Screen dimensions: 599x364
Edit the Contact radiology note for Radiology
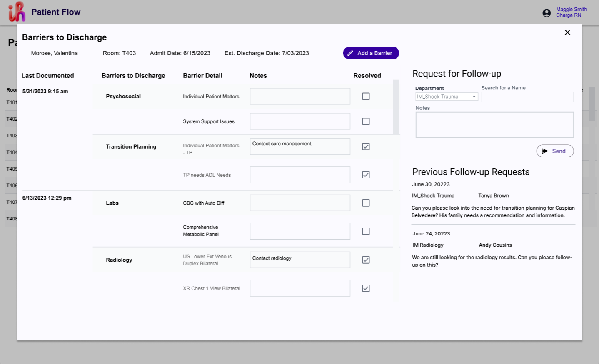pos(299,260)
